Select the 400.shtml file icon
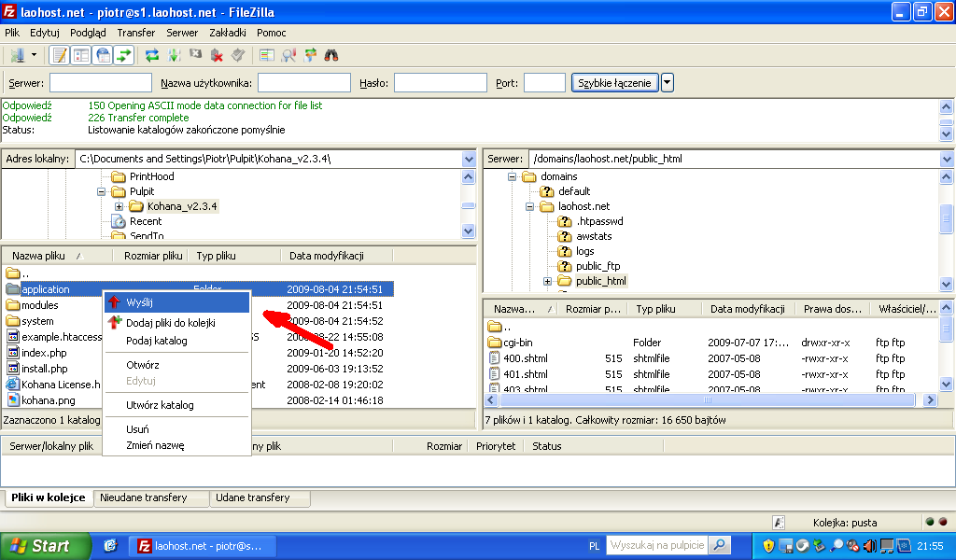Screen dimensions: 956x560 495,358
